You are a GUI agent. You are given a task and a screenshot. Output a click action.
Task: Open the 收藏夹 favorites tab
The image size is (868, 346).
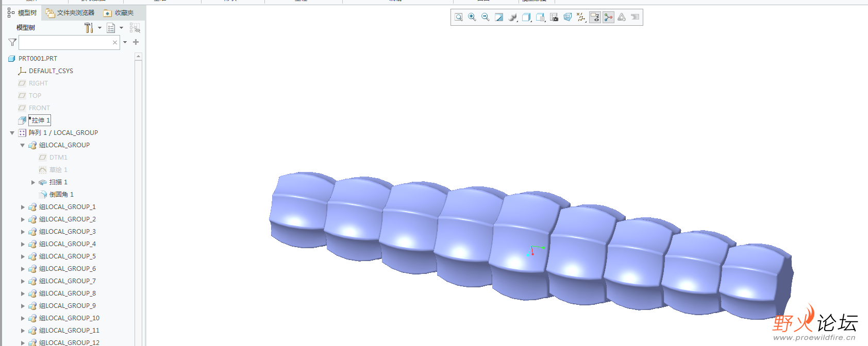(x=119, y=13)
